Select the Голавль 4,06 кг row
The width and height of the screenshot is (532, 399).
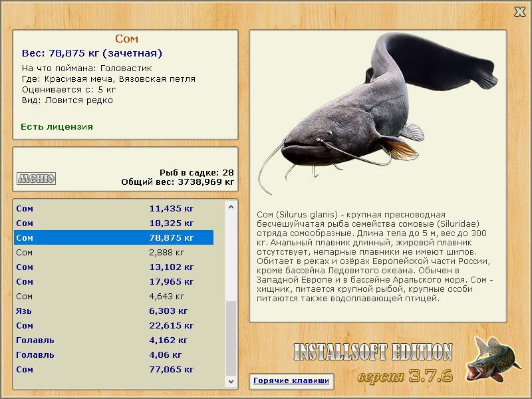(114, 354)
